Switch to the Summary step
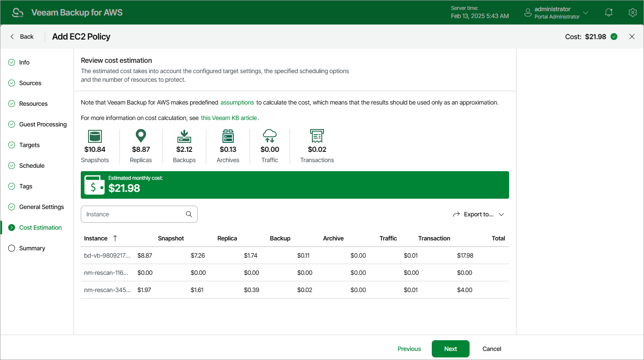This screenshot has height=360, width=644. coord(32,248)
